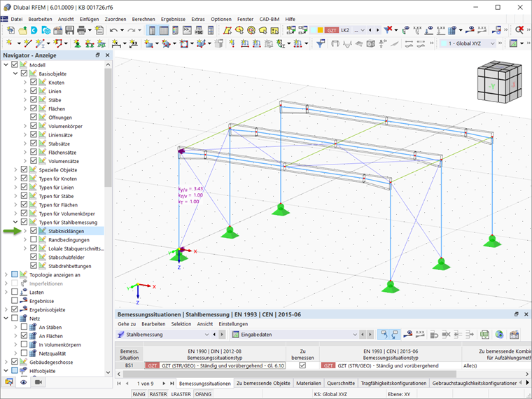Go to next load case arrow
Screen dimensions: 532x399
click(377, 30)
